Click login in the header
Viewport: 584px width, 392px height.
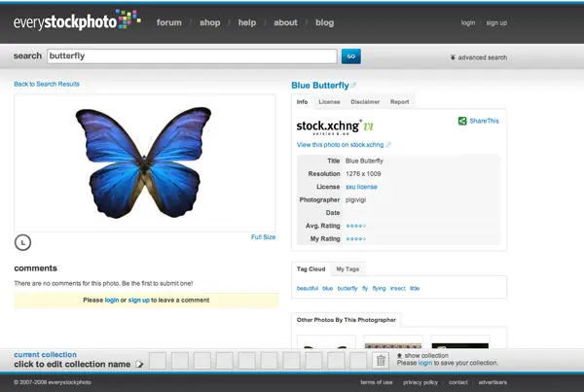[468, 22]
